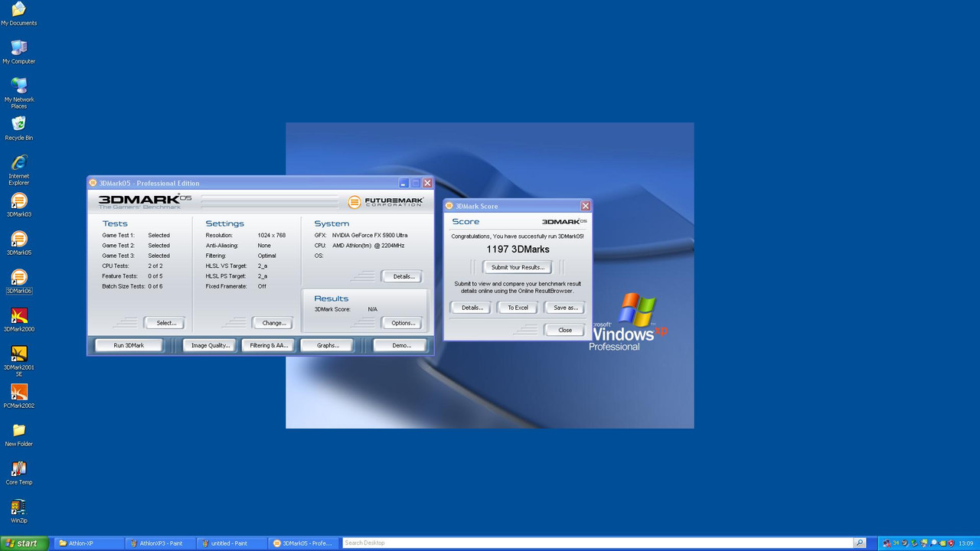Click Submit Your Results... button

pos(518,267)
